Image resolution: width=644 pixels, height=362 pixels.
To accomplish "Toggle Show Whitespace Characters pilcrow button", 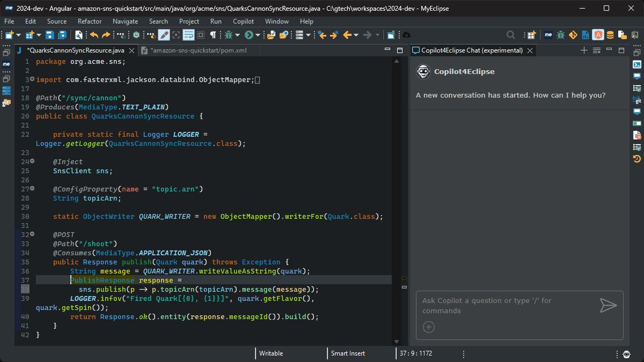I will click(x=213, y=35).
